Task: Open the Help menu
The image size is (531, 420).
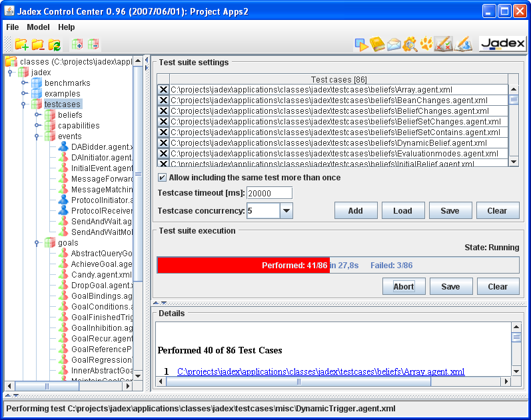Action: coord(67,27)
